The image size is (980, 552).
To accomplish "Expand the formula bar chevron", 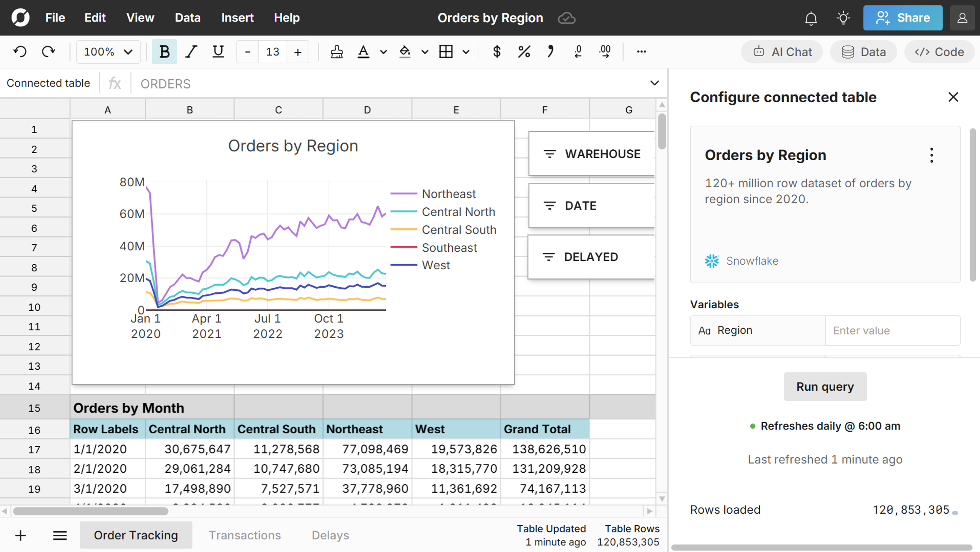I will 654,83.
